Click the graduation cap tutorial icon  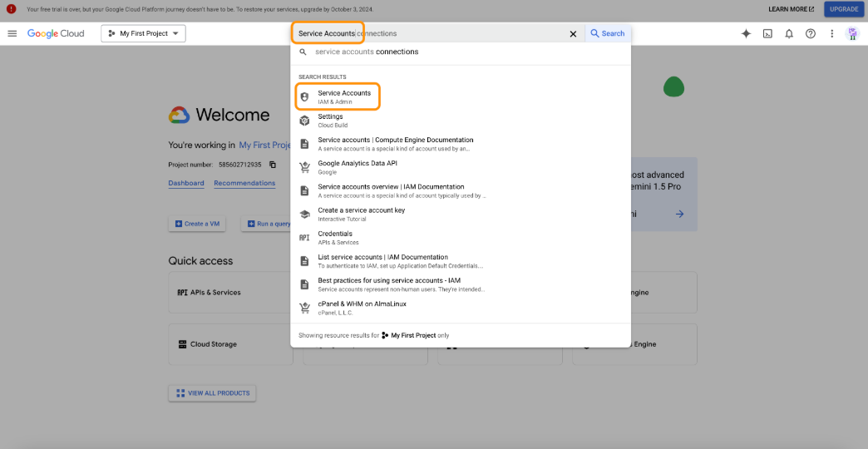304,215
